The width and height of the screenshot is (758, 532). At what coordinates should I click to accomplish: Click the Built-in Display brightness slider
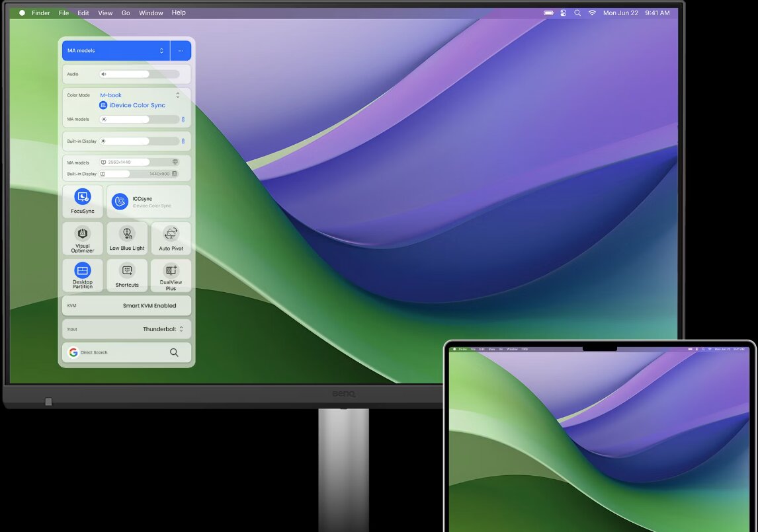139,141
